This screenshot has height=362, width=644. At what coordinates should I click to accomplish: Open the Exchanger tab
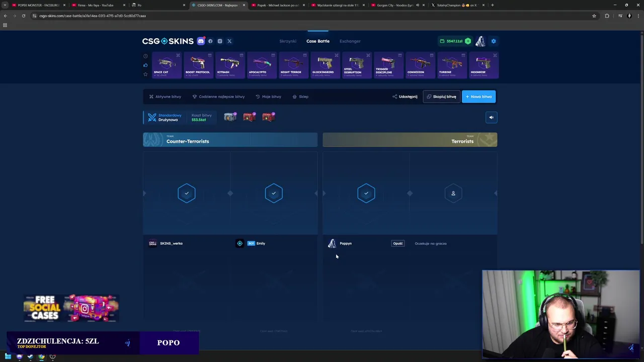[x=350, y=41]
